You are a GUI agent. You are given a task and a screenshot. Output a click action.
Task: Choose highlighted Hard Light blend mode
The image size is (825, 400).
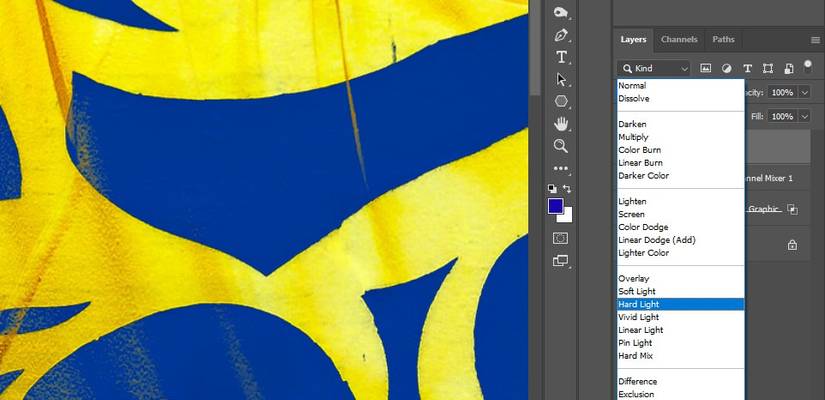[x=681, y=304]
